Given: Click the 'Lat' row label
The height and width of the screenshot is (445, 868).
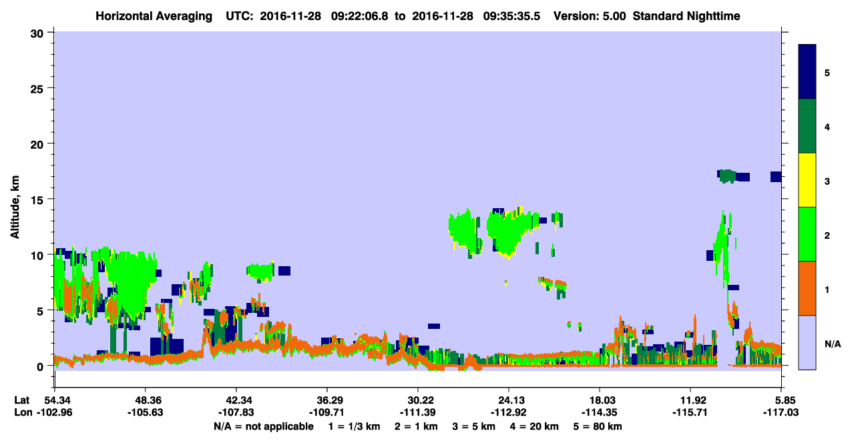Looking at the screenshot, I should (22, 400).
